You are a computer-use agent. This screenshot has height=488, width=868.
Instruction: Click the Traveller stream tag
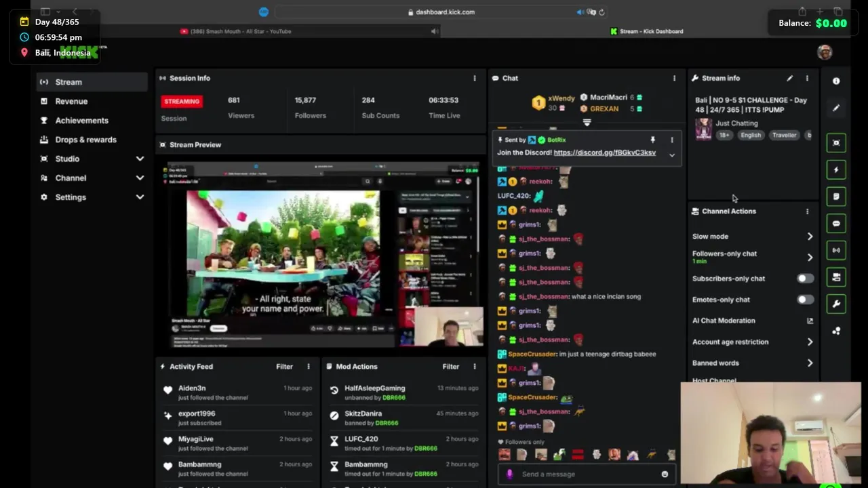click(x=784, y=135)
